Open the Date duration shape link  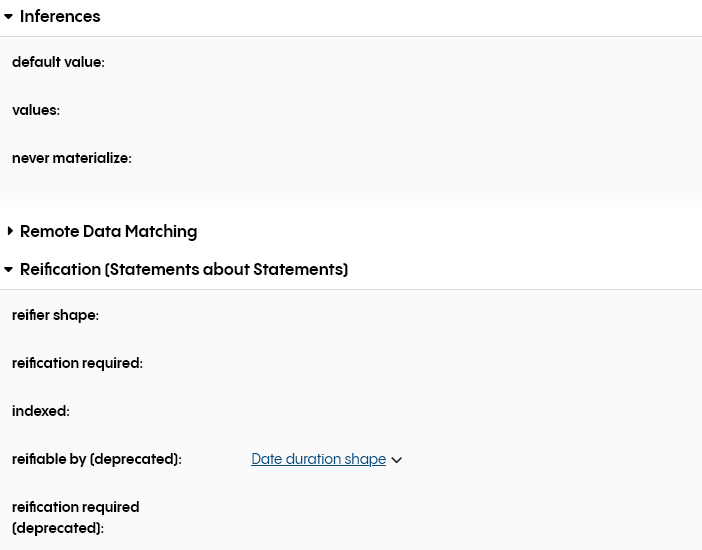318,459
